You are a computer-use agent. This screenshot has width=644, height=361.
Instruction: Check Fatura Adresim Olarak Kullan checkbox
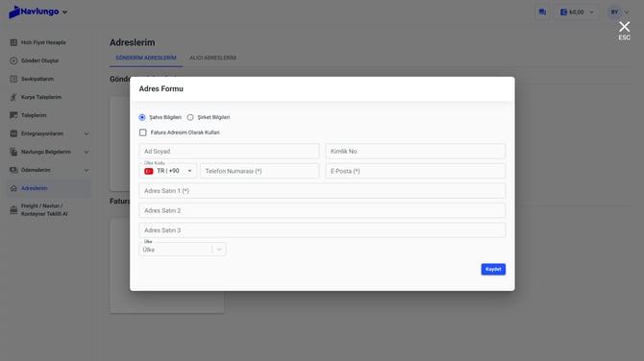pyautogui.click(x=143, y=132)
